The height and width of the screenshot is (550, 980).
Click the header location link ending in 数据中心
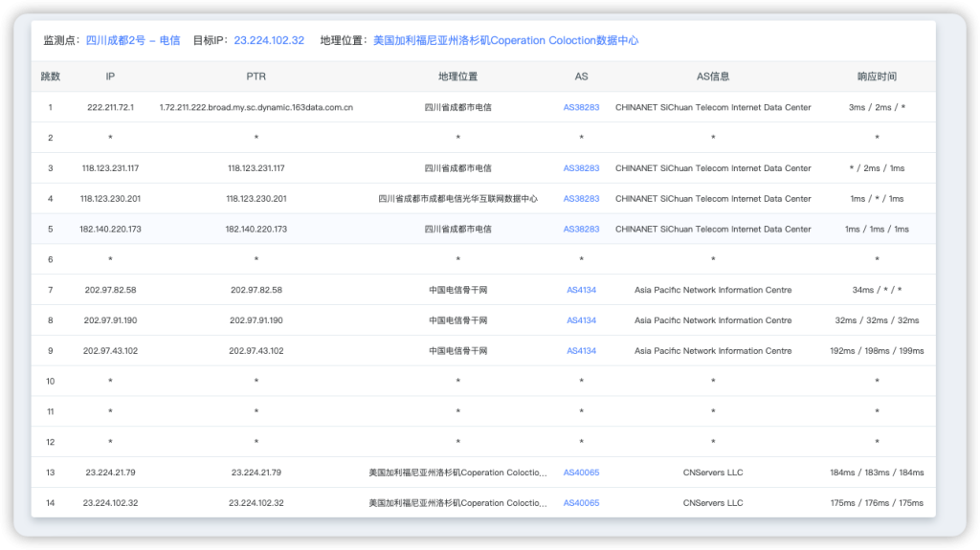pyautogui.click(x=505, y=41)
